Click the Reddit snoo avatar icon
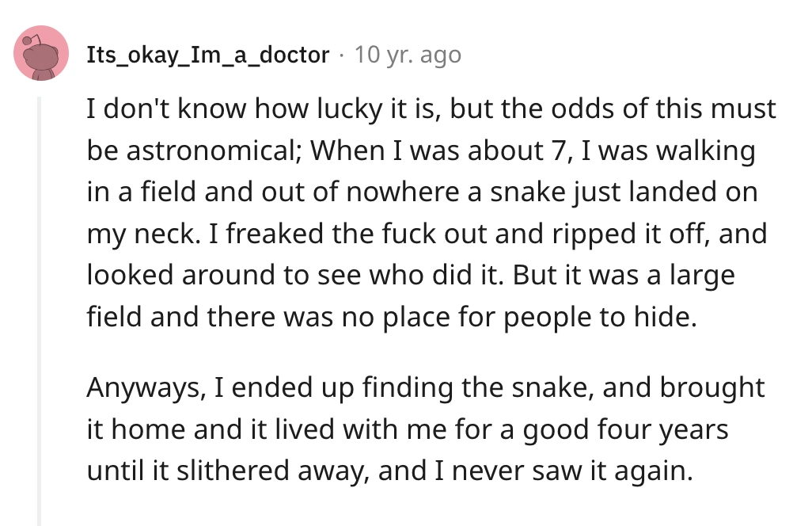The image size is (812, 526). (40, 54)
